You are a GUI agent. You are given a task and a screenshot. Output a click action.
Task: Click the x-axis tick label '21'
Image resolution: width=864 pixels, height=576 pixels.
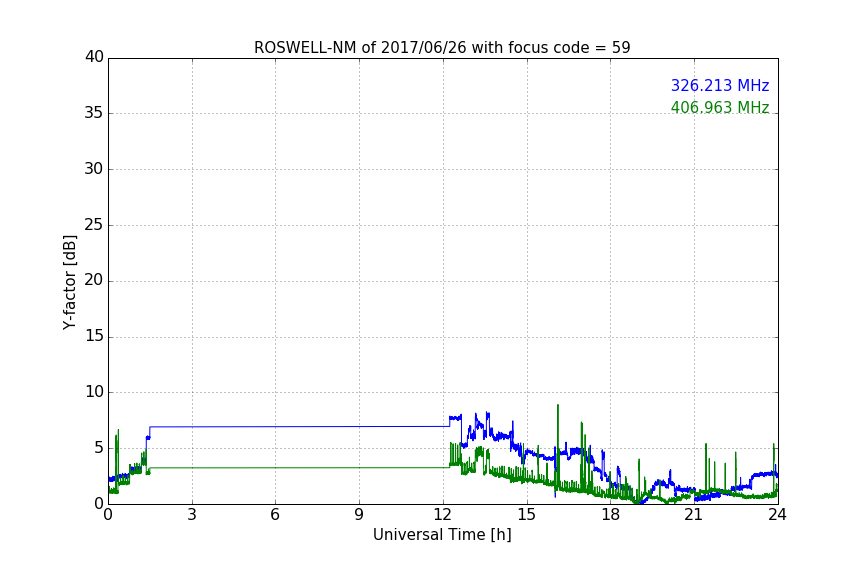[694, 515]
